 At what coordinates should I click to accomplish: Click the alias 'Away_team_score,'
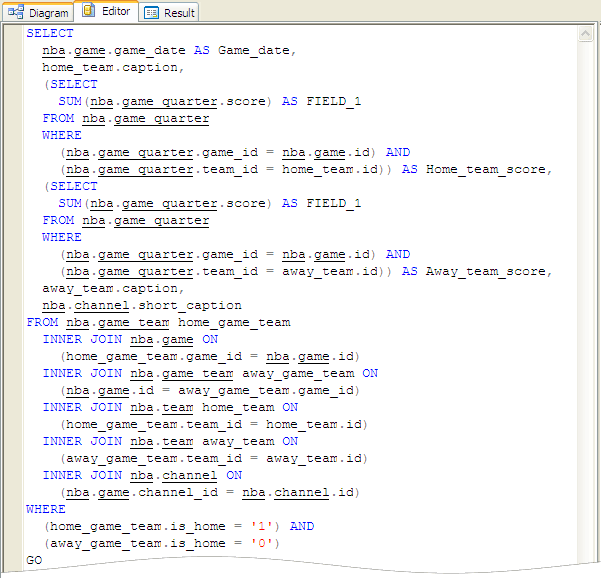(489, 271)
